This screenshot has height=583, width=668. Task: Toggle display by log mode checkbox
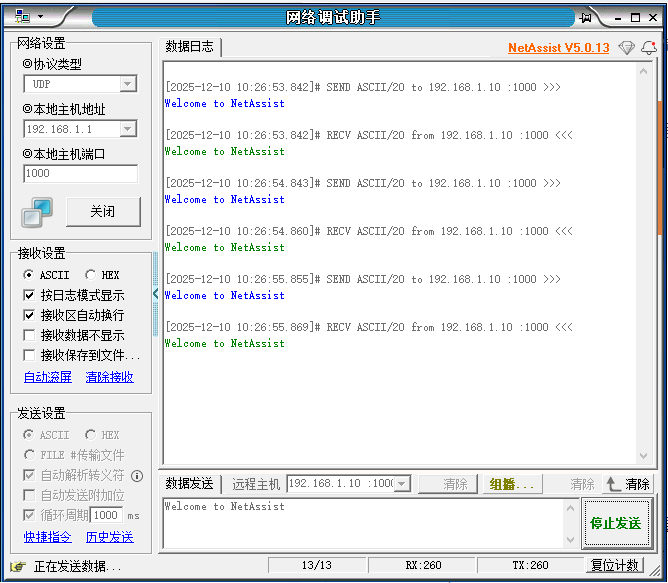[29, 295]
